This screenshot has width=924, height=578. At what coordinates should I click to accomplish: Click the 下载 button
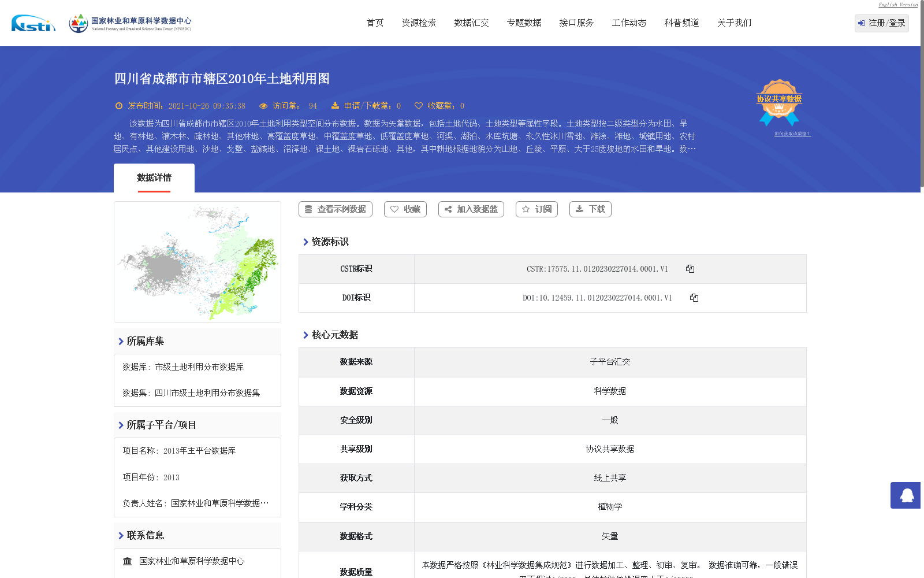[590, 209]
